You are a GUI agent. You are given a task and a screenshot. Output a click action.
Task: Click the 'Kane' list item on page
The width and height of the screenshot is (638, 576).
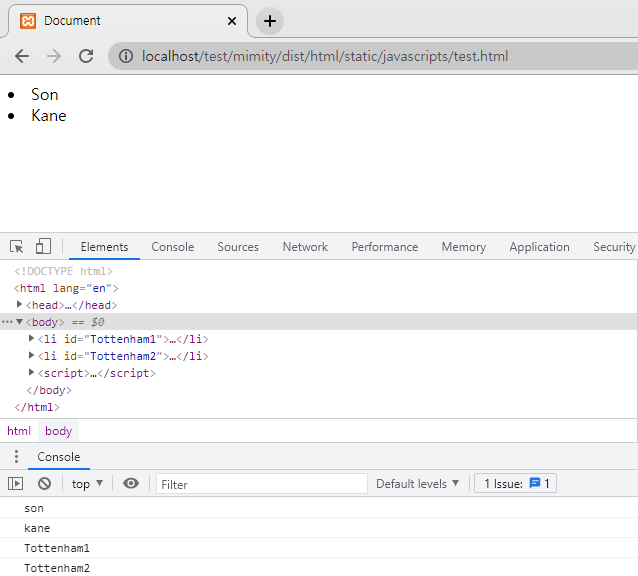(49, 116)
